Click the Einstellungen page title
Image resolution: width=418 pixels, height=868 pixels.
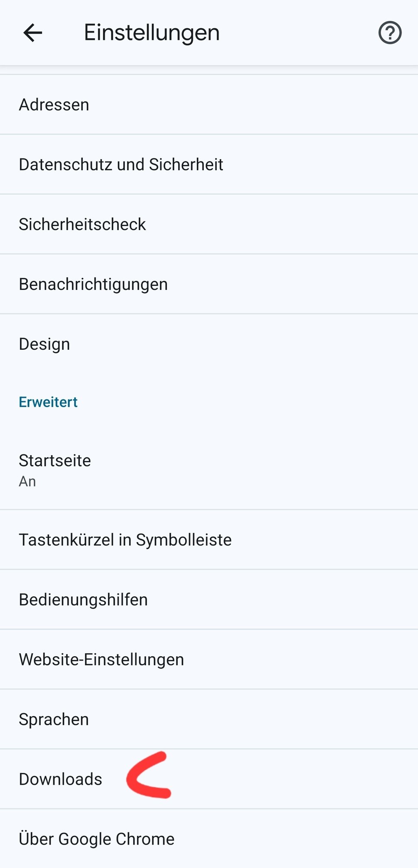[x=152, y=33]
